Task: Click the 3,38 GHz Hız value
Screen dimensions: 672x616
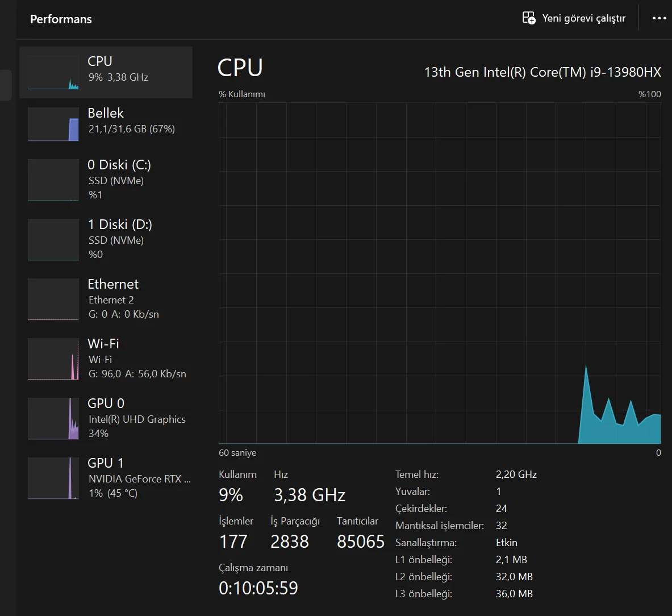Action: pos(310,495)
